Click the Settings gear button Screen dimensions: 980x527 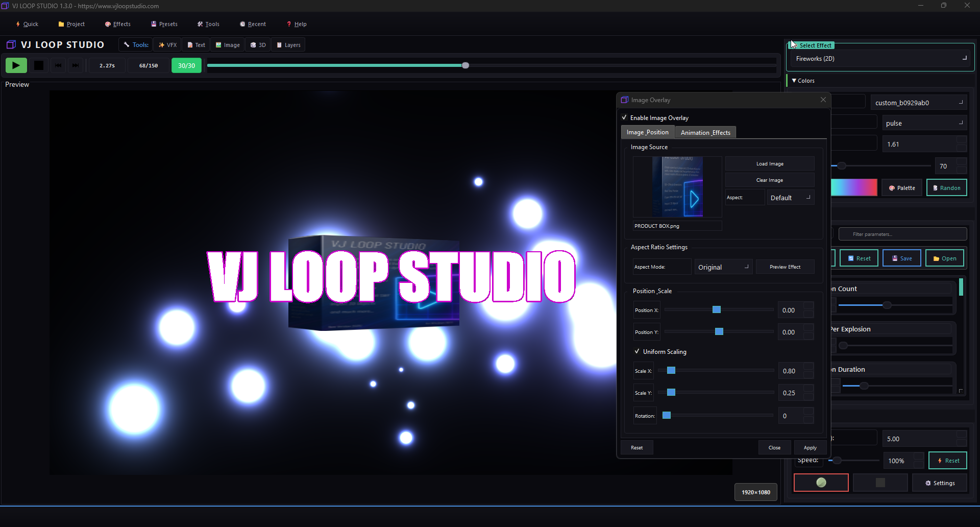[940, 483]
